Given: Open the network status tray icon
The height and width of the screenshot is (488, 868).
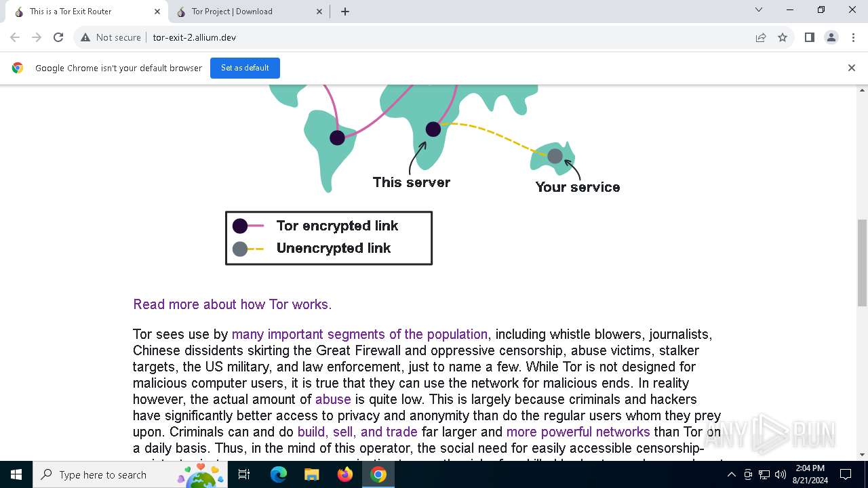Looking at the screenshot, I should 764,474.
